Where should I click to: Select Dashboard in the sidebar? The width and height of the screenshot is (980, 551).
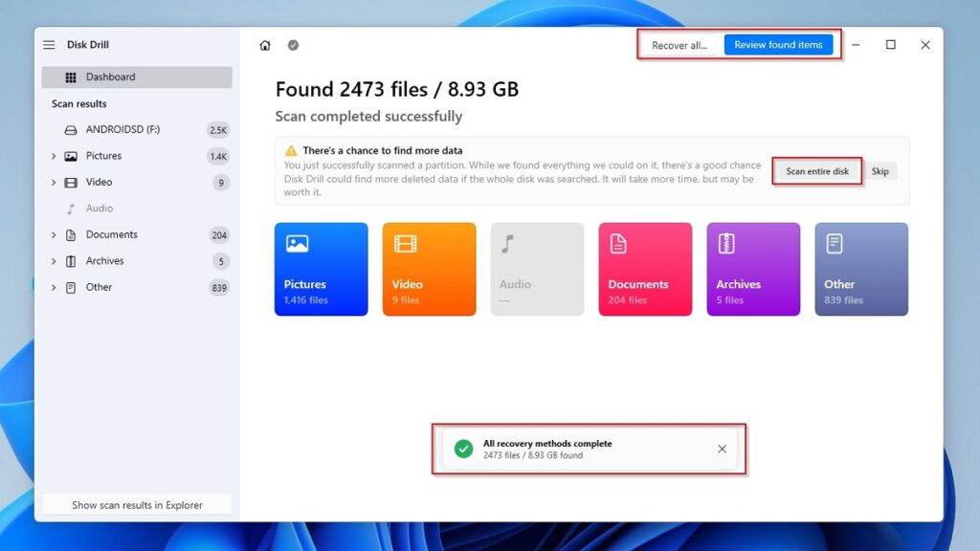click(137, 77)
